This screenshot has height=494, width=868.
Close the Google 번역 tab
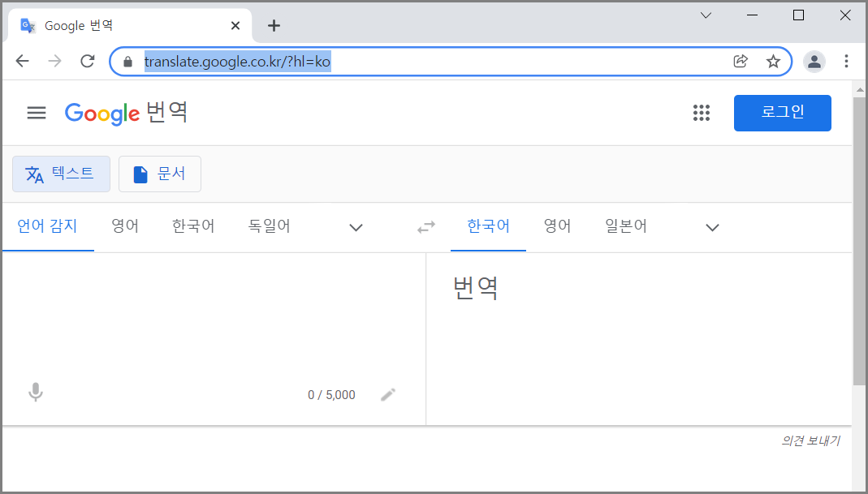pyautogui.click(x=235, y=25)
